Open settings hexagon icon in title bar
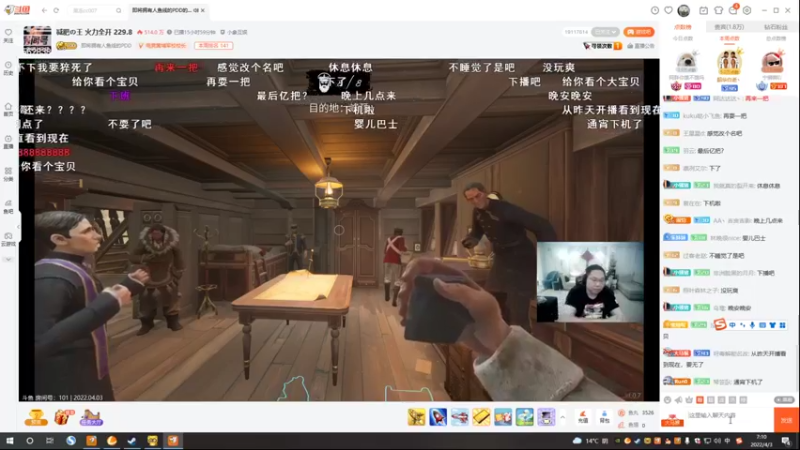This screenshot has width=800, height=450. tap(747, 10)
